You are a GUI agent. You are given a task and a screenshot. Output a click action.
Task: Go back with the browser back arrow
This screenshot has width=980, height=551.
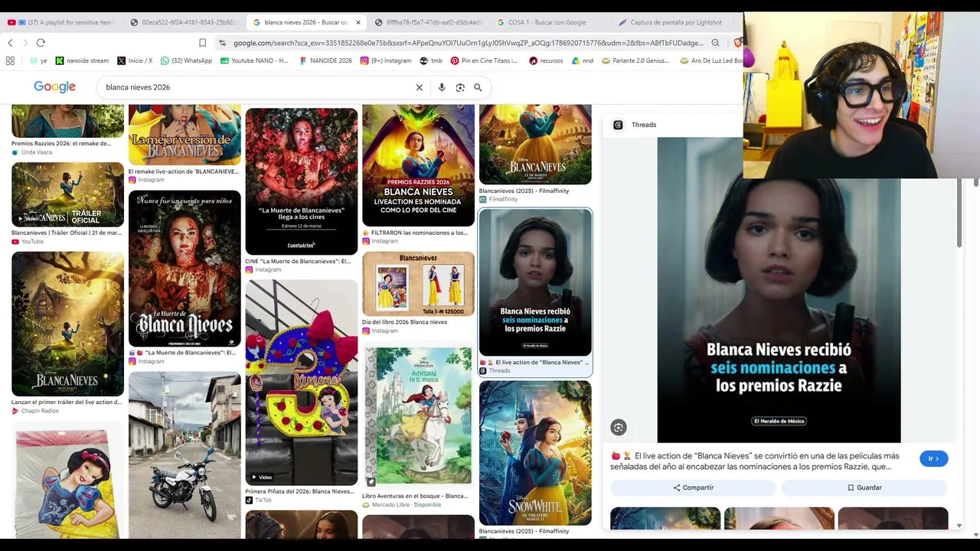[x=10, y=43]
